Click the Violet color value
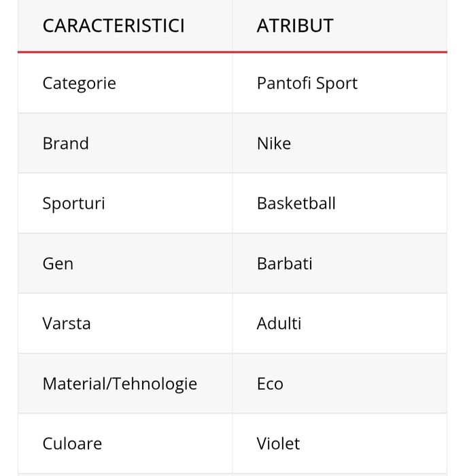This screenshot has height=476, width=465. tap(278, 444)
